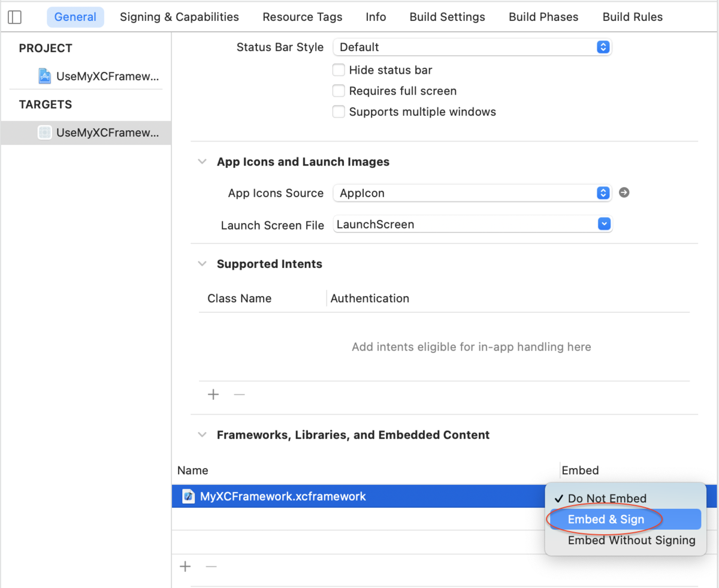Click the Authentication column header
This screenshot has width=719, height=588.
tap(370, 298)
